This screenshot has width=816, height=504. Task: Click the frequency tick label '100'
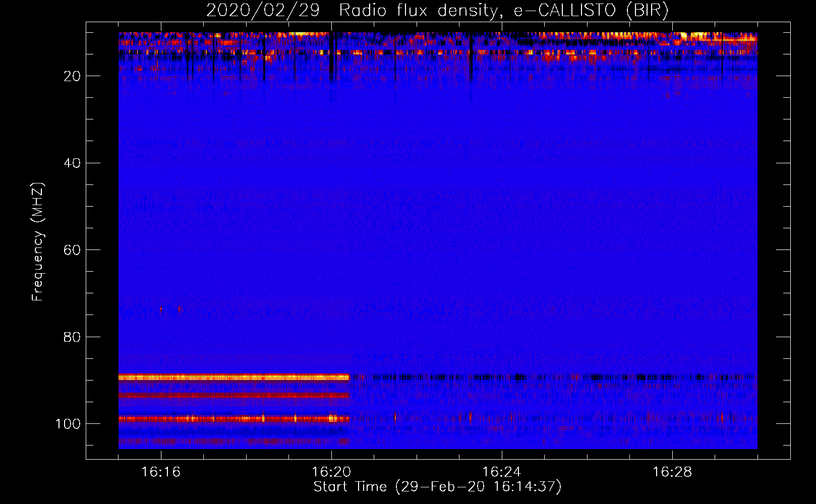68,424
